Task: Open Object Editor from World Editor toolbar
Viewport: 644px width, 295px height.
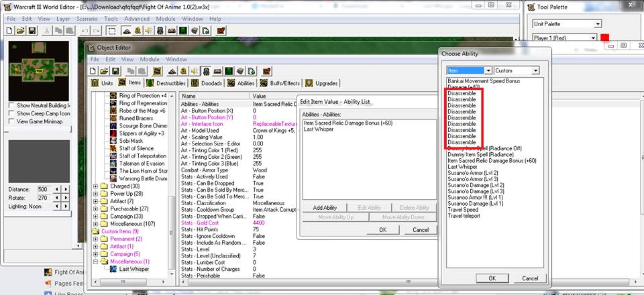Action: coord(160,30)
